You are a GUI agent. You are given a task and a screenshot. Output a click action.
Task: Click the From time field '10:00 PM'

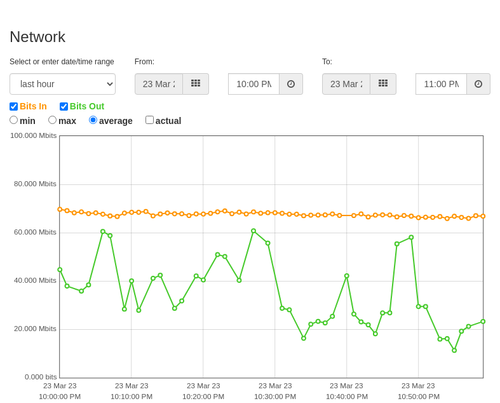[x=254, y=84]
